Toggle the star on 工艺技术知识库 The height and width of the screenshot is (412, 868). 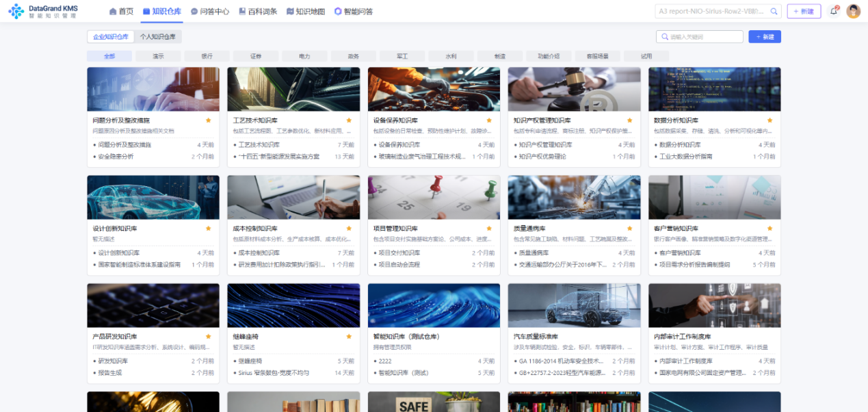349,120
